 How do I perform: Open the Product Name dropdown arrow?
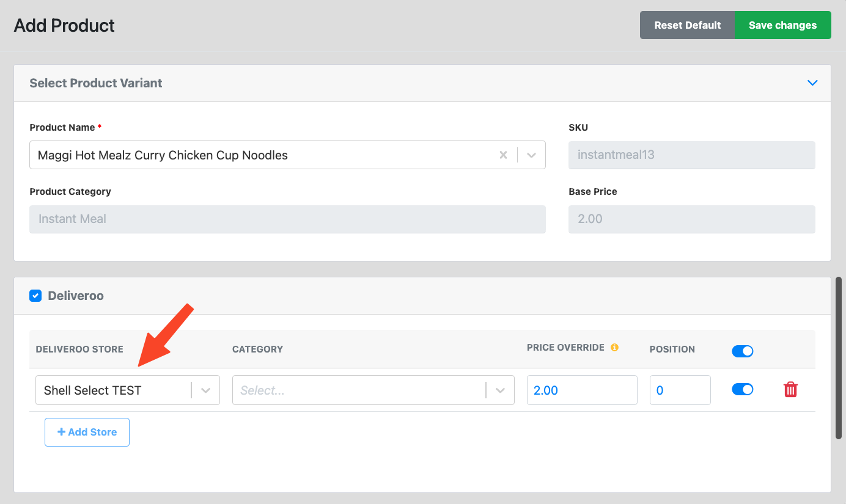531,155
